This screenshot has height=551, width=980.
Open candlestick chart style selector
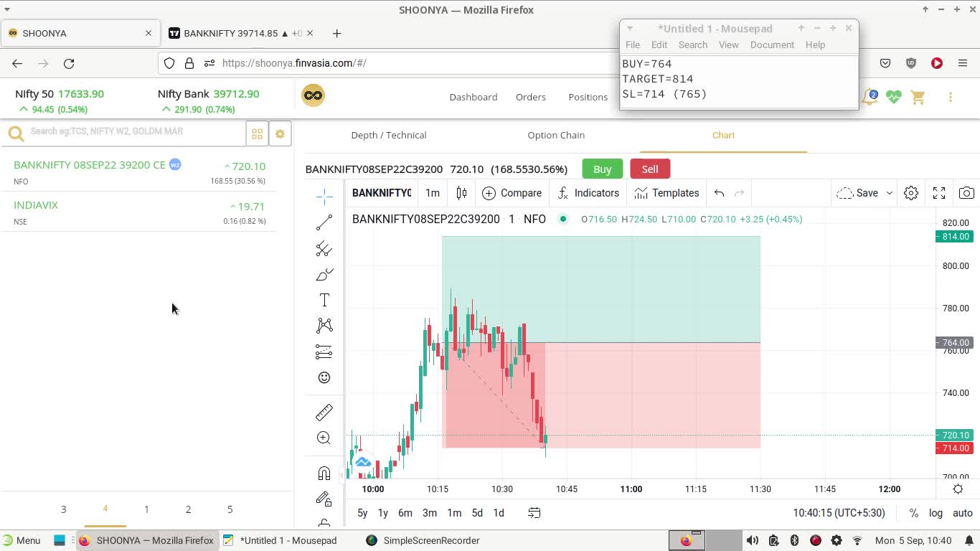coord(461,193)
